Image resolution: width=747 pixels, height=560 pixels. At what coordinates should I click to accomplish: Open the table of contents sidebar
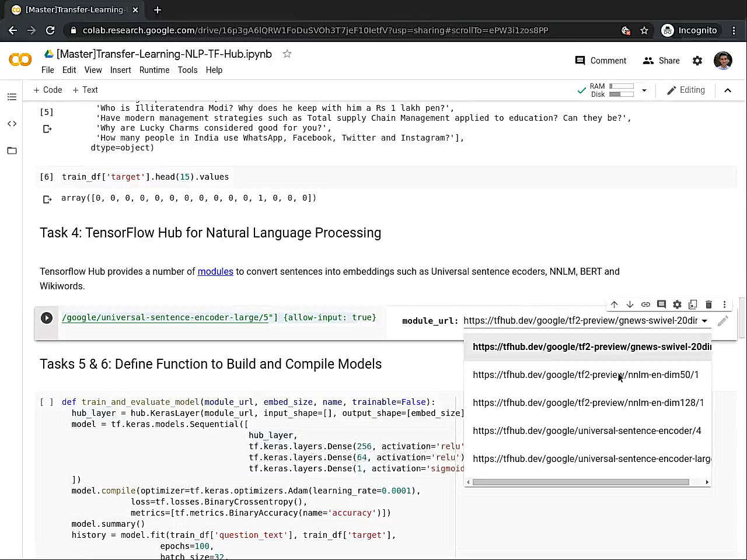(12, 97)
